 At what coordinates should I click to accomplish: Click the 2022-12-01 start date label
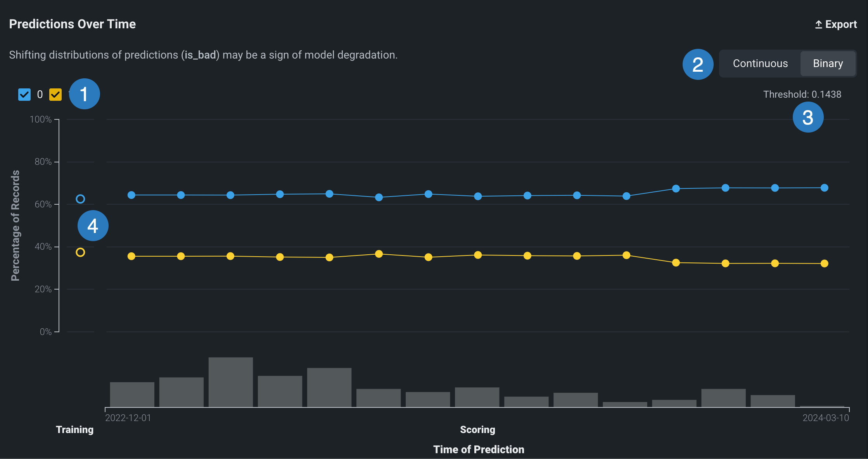click(128, 418)
